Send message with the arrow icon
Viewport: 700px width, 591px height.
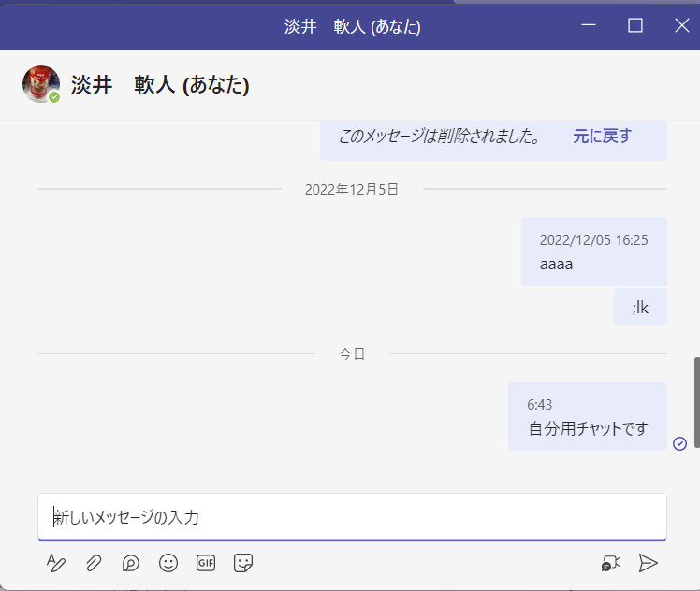click(648, 563)
